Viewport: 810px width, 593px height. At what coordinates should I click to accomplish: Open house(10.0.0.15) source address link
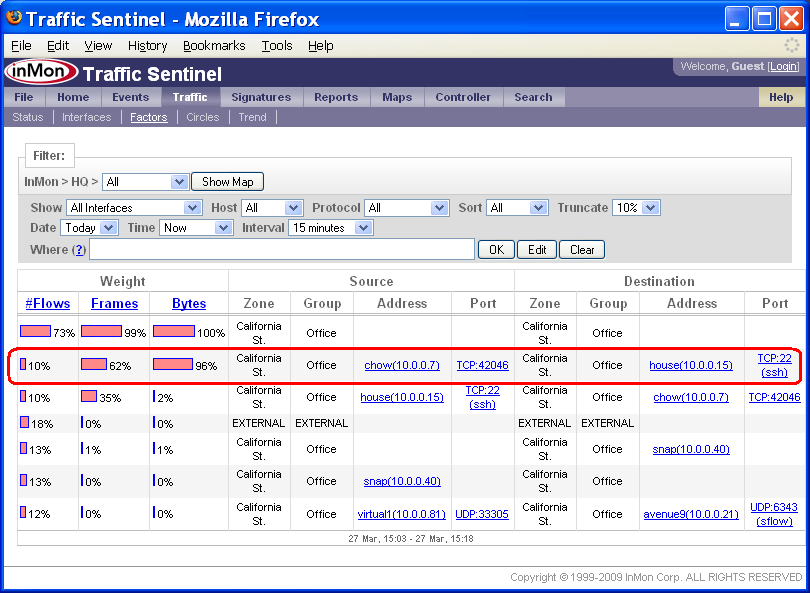pyautogui.click(x=402, y=397)
